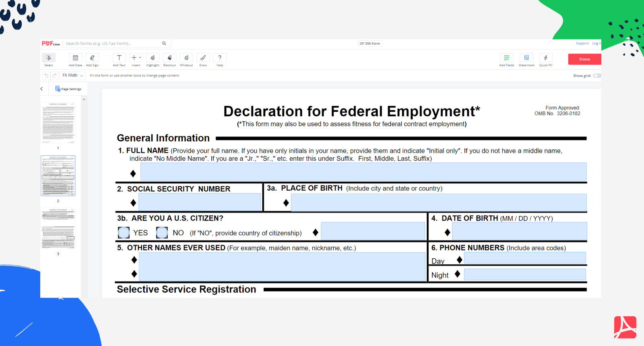Pick the Whiteout tool
This screenshot has width=644, height=346.
(x=186, y=58)
